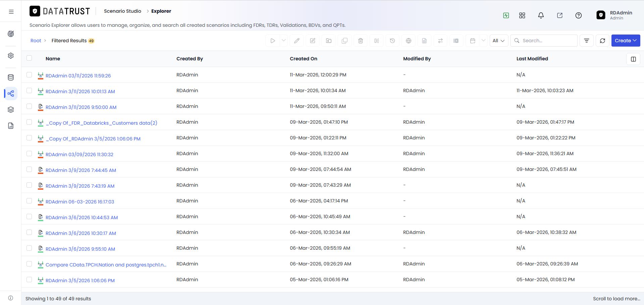Click the pencil rename toolbar icon
This screenshot has height=305, width=644.
(x=297, y=41)
